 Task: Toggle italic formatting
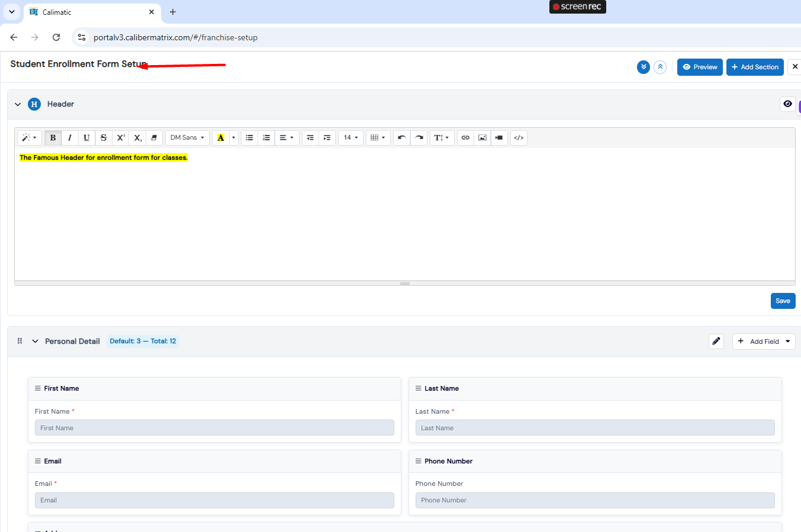pos(70,138)
